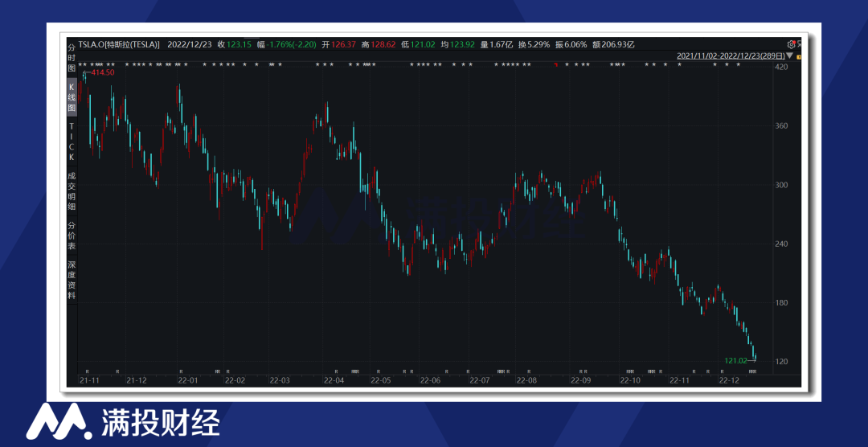The width and height of the screenshot is (868, 447).
Task: Click the 414.50 high price label
Action: 101,73
